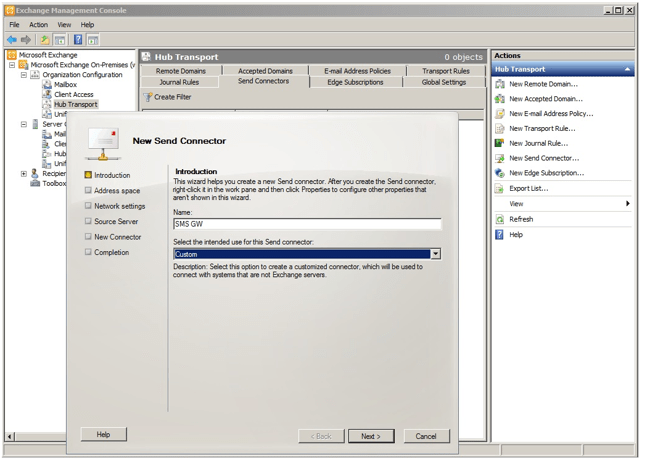Select Client Access tree item
The image size is (650, 463).
(74, 95)
